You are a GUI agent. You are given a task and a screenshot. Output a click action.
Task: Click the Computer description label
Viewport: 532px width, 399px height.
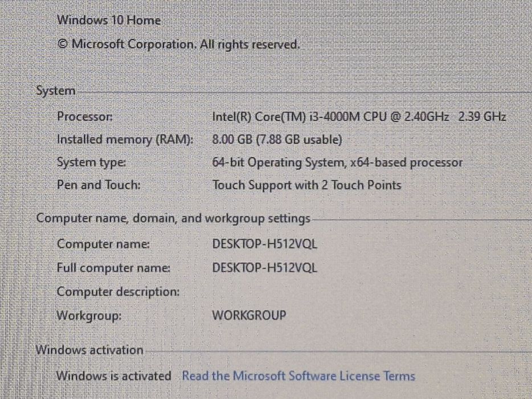pos(118,292)
